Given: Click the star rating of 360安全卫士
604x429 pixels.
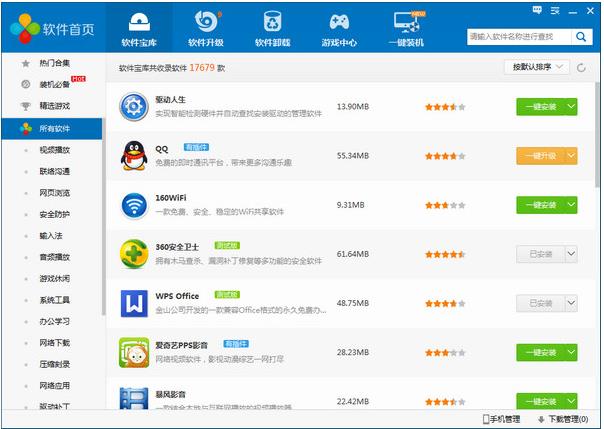Looking at the screenshot, I should coord(445,254).
